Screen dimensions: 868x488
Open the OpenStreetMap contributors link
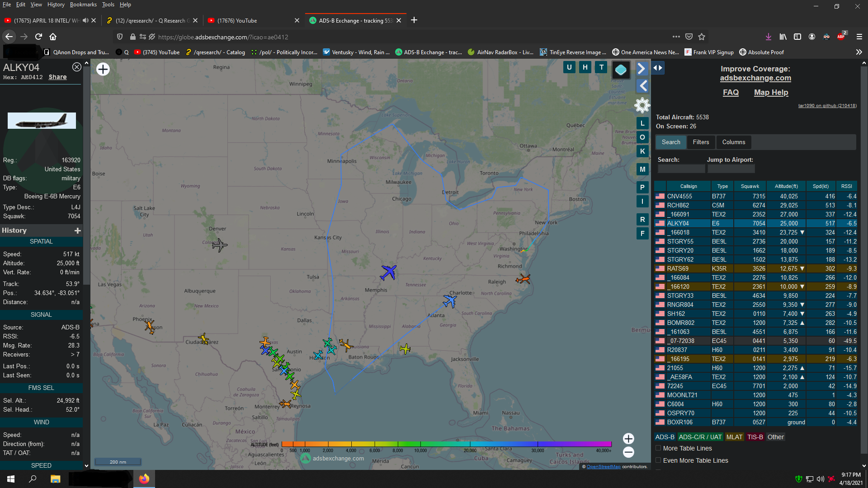tap(604, 467)
